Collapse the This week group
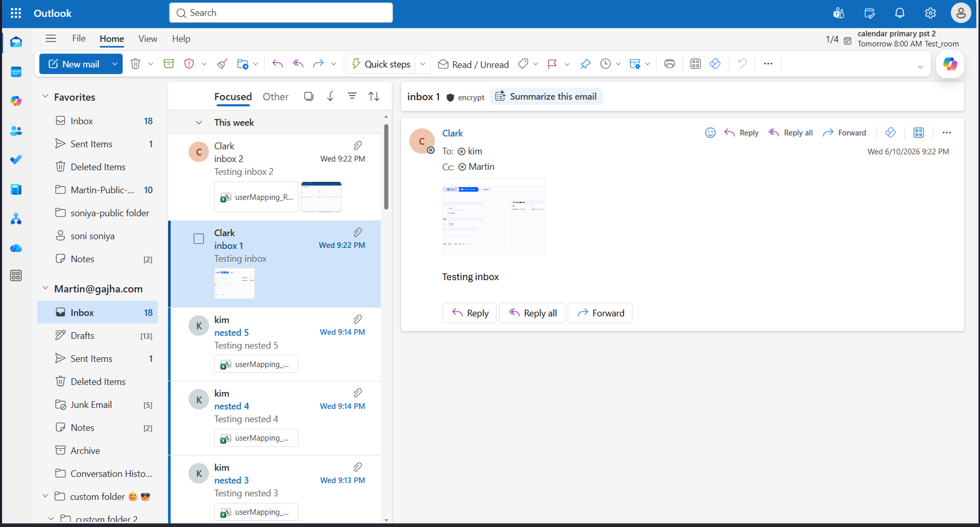The width and height of the screenshot is (980, 527). coord(199,122)
